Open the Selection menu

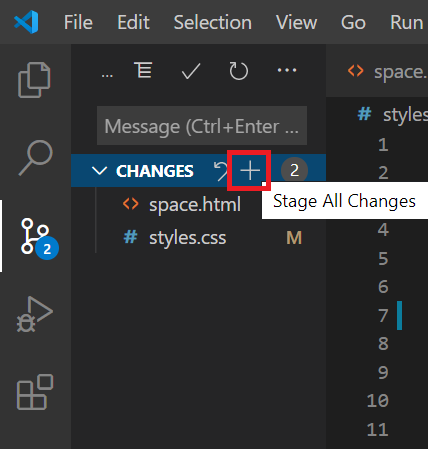213,22
